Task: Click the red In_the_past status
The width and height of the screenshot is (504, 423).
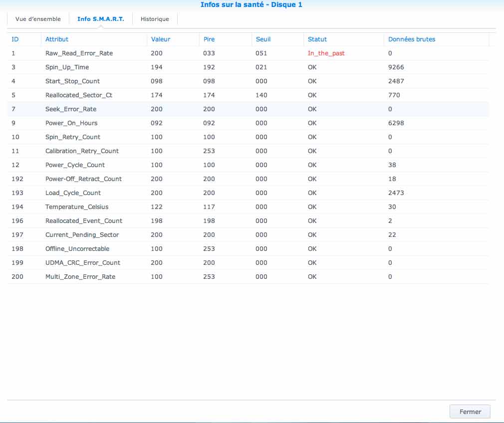Action: point(326,53)
